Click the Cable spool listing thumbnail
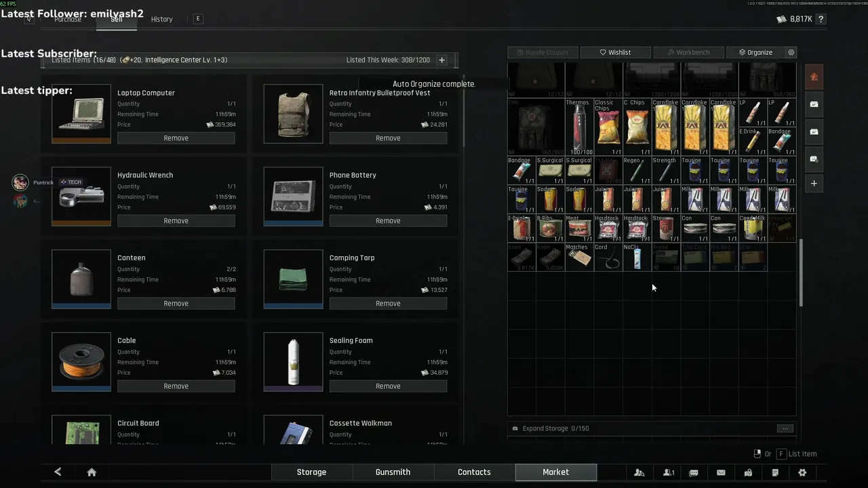 [81, 362]
